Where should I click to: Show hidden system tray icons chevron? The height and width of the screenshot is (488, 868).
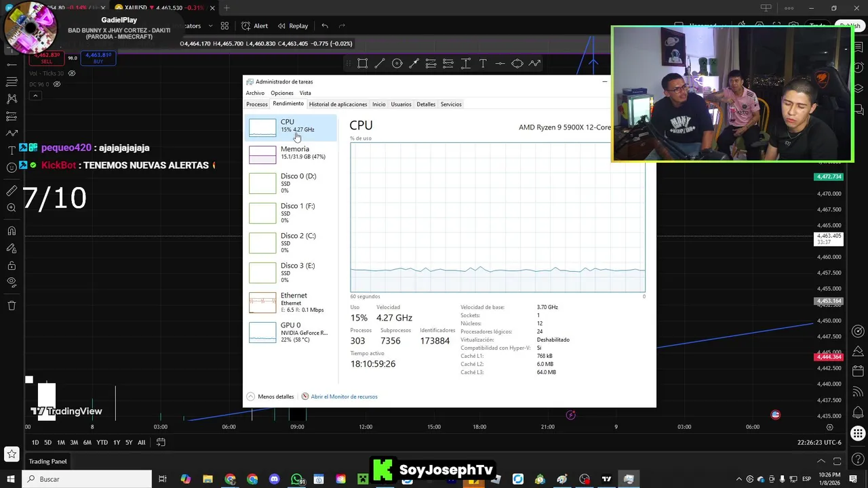[738, 479]
